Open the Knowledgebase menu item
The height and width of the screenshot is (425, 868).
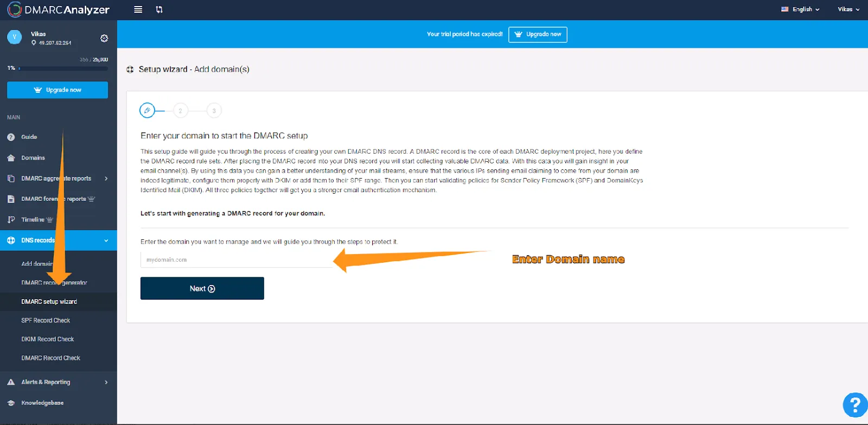click(x=59, y=403)
